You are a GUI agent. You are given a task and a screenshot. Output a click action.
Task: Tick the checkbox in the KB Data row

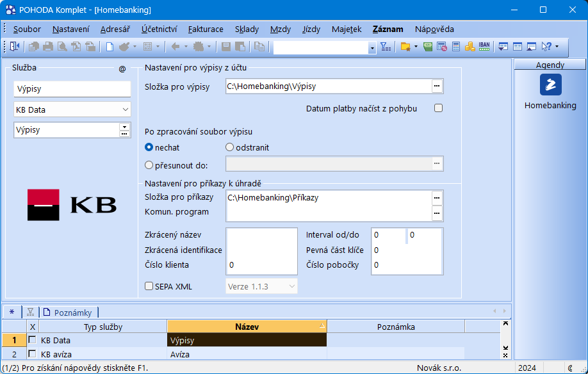pos(32,340)
